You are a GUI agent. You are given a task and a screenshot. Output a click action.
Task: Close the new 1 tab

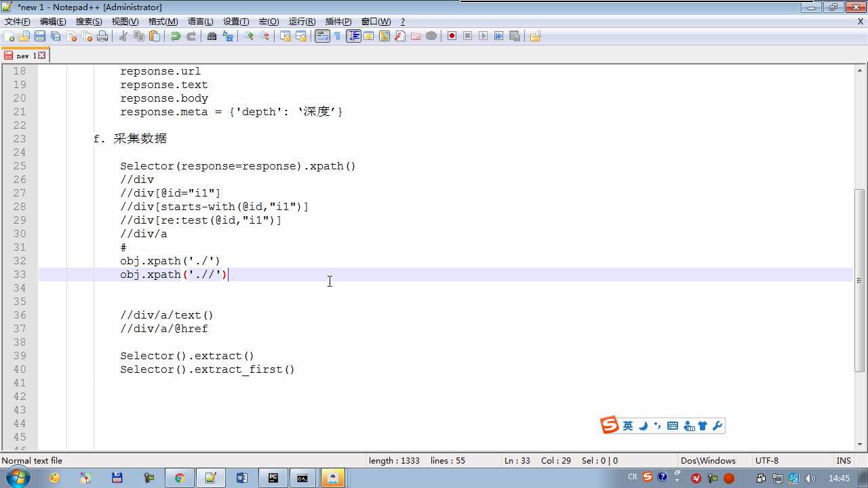(x=42, y=56)
